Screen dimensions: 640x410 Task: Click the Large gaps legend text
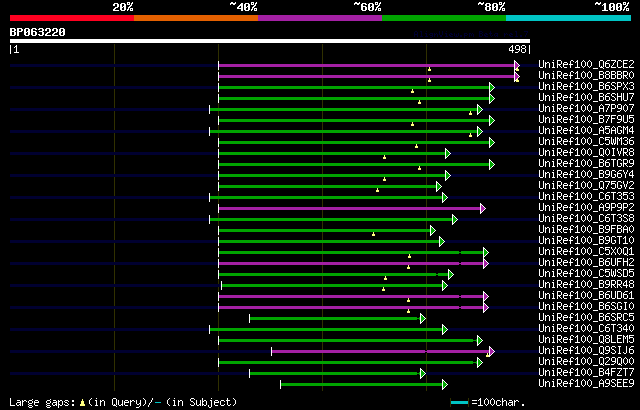(42, 403)
